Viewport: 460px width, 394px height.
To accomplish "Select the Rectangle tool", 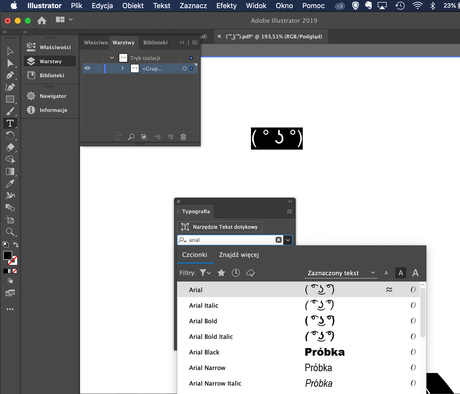I will (x=10, y=99).
